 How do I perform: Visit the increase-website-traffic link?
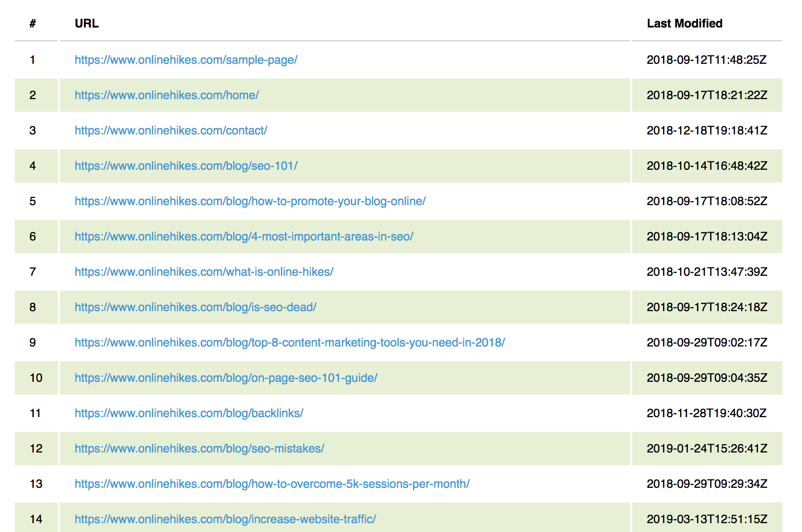(x=225, y=519)
